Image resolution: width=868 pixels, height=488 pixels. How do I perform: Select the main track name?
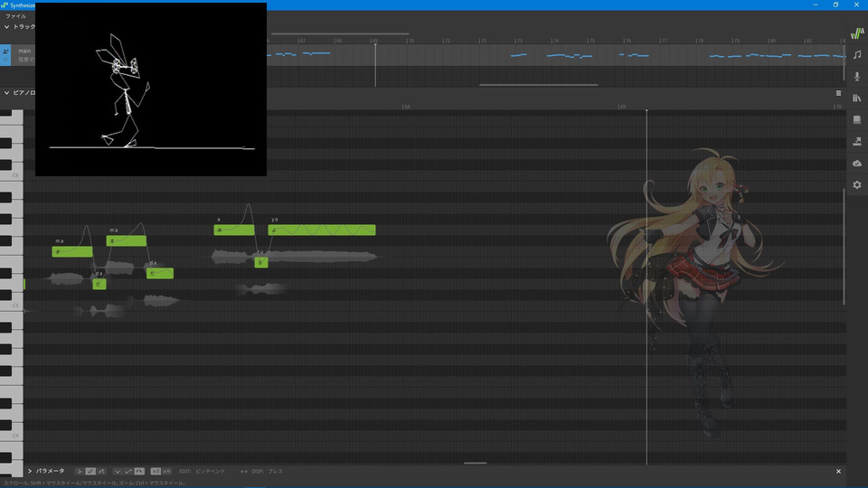(24, 51)
